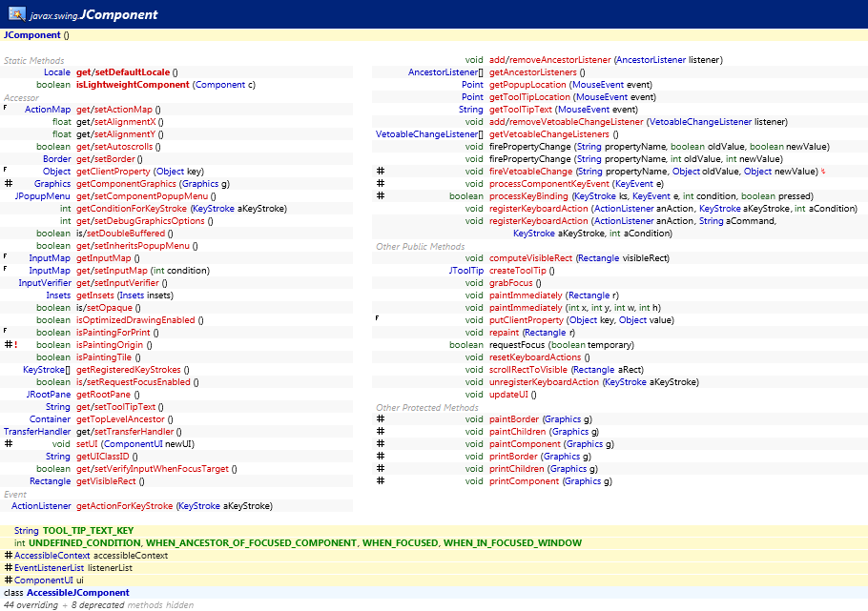Open the JComponent constructor link
Screen dimensions: 868x611
pyautogui.click(x=31, y=33)
